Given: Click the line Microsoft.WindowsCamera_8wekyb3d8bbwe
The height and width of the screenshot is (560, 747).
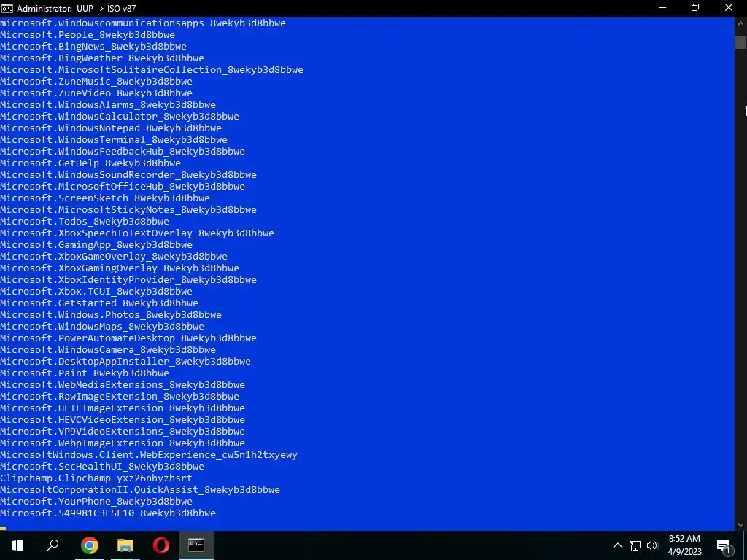Looking at the screenshot, I should click(x=108, y=350).
